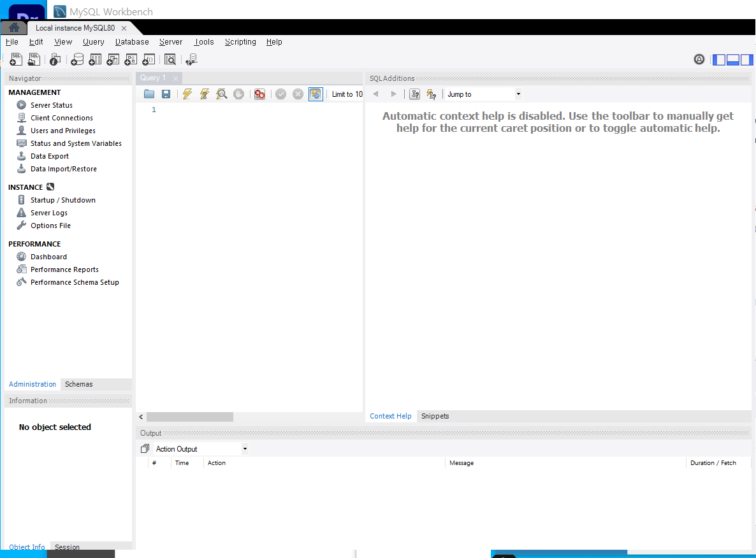Stop query execution hand icon
This screenshot has height=558, width=756.
(x=238, y=94)
